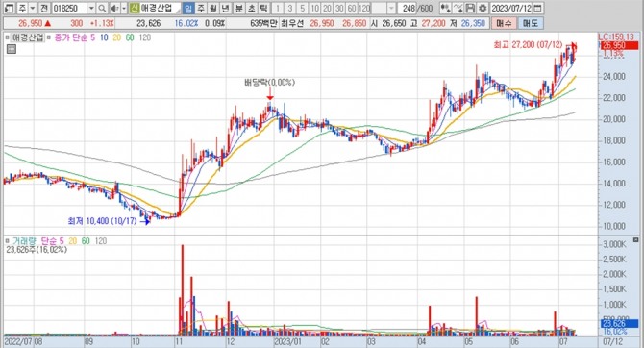Click the small chart menu icon below 애경산업

coord(12,49)
